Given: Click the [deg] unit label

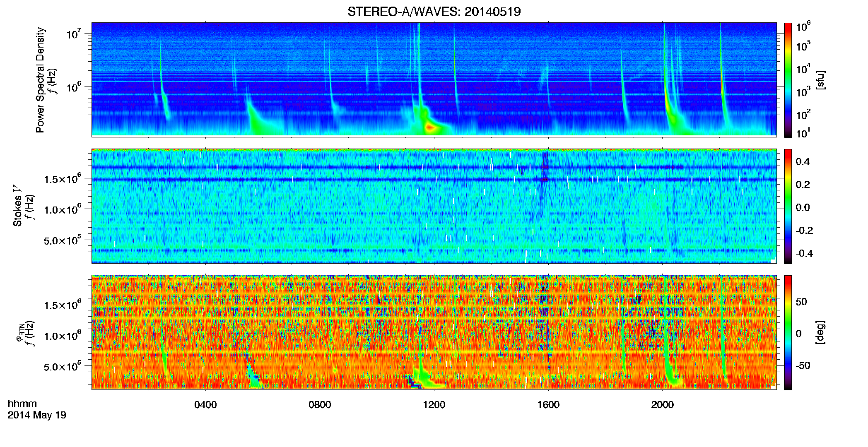Looking at the screenshot, I should (x=820, y=332).
